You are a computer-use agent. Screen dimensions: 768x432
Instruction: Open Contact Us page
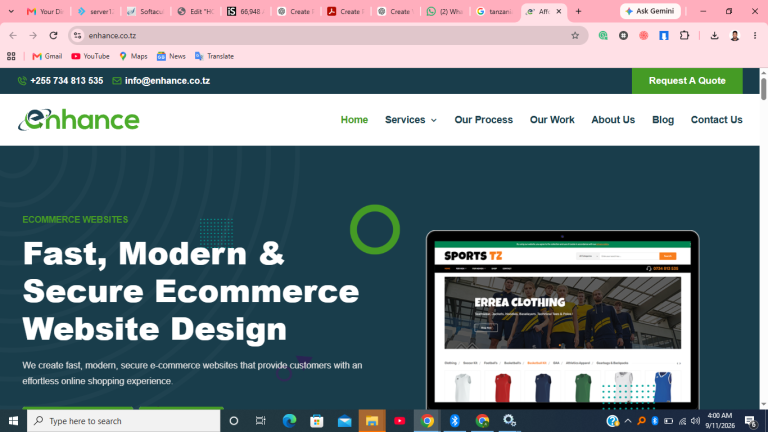[717, 120]
